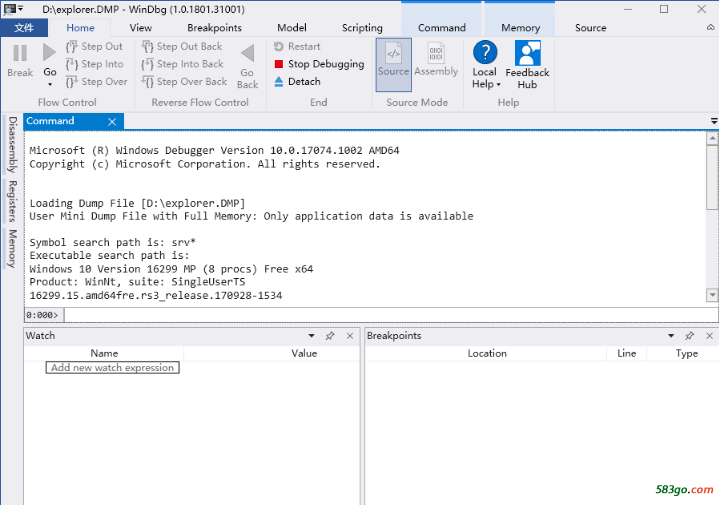Open the Model ribbon tab
Viewport: 719px width, 505px height.
point(292,28)
